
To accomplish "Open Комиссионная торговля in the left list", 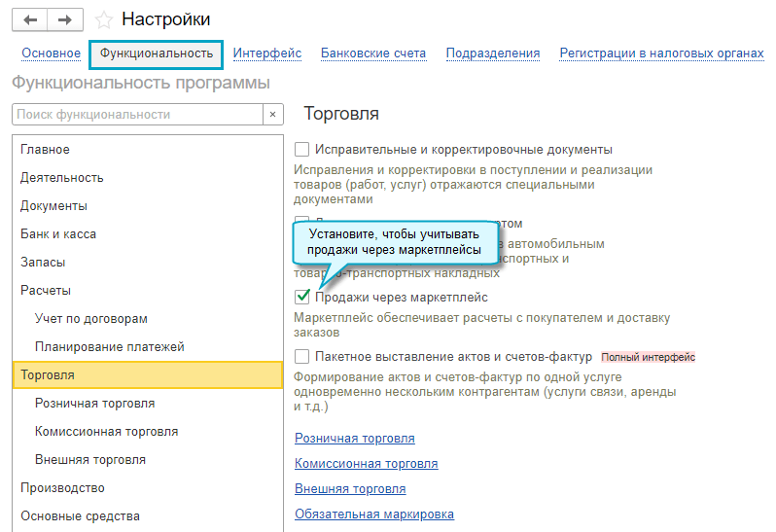I will coord(148,432).
